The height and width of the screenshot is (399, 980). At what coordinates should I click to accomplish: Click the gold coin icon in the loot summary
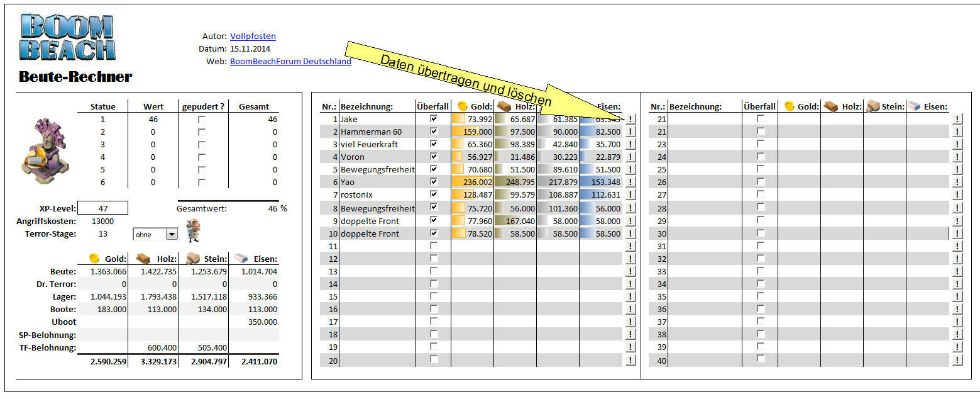pos(94,259)
